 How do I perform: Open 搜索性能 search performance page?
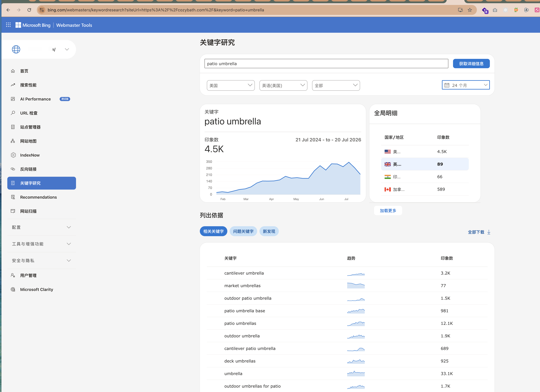click(x=42, y=85)
